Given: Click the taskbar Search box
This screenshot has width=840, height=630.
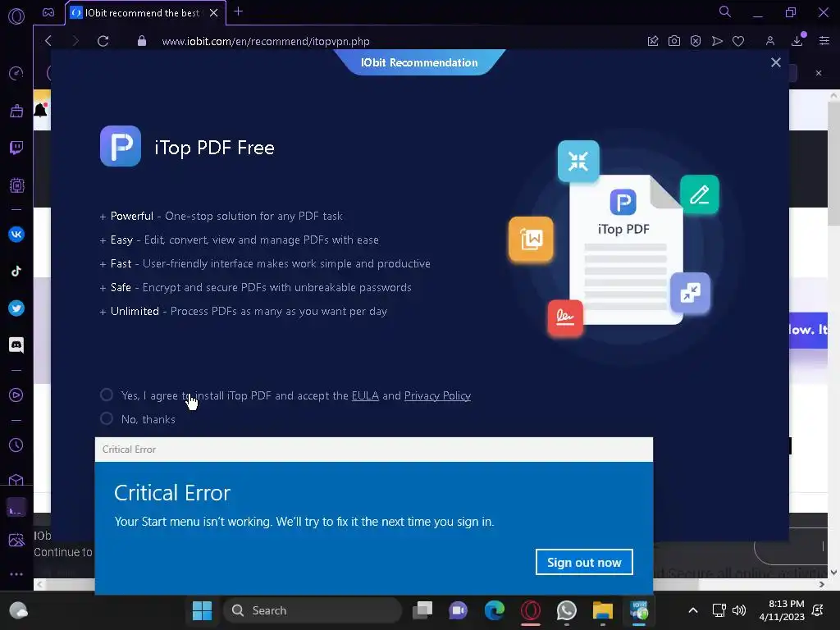Looking at the screenshot, I should [313, 610].
